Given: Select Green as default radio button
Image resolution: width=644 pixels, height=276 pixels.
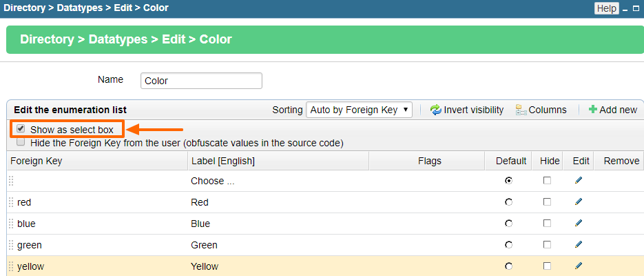Looking at the screenshot, I should [509, 245].
